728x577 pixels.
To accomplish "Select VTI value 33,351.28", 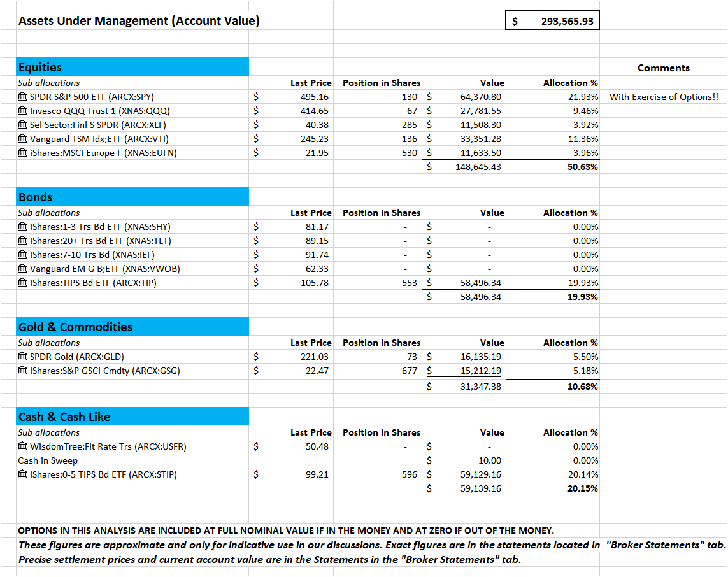I will 480,139.
